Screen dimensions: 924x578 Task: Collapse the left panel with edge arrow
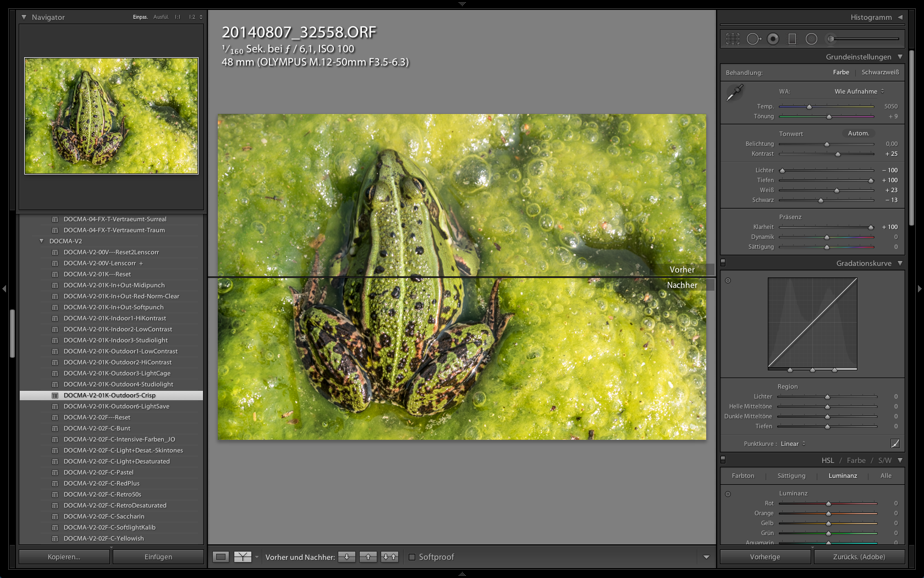point(4,289)
